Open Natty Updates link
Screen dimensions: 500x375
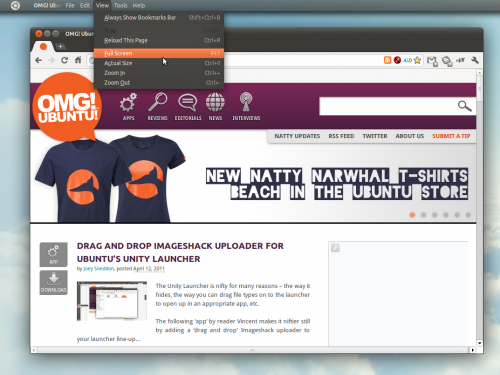point(297,136)
